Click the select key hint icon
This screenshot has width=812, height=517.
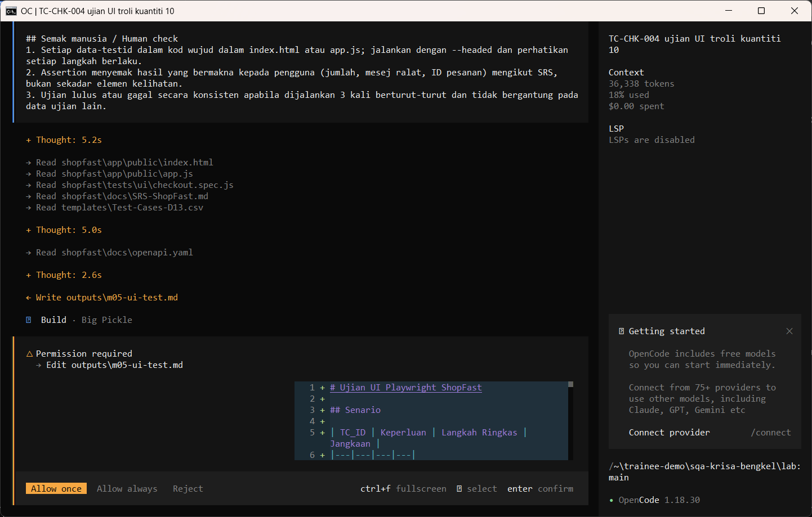[x=459, y=489]
